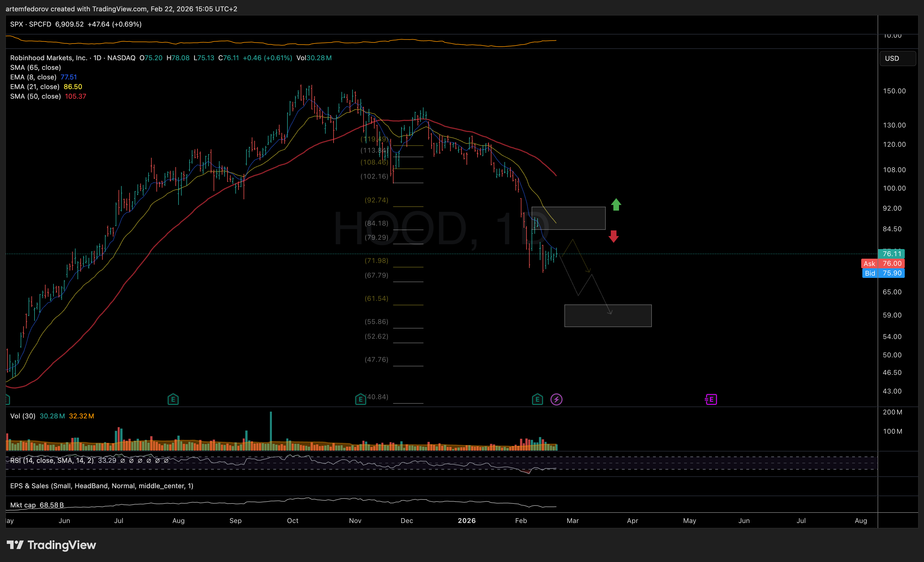
Task: Open the USD currency selector
Action: point(898,59)
